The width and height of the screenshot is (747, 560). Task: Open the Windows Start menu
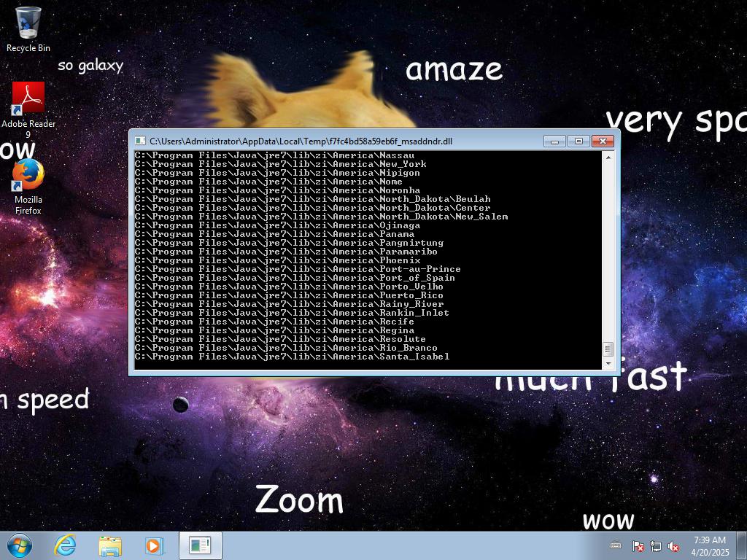pyautogui.click(x=20, y=545)
